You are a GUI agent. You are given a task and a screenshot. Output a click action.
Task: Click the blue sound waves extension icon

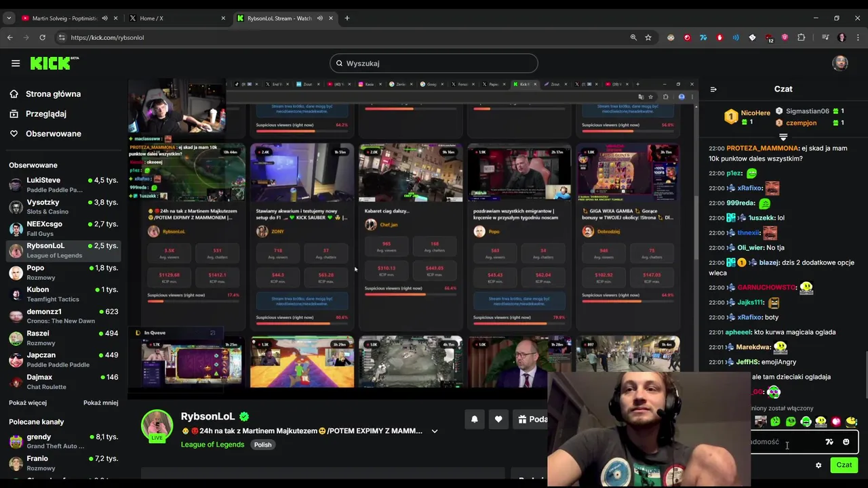click(736, 37)
